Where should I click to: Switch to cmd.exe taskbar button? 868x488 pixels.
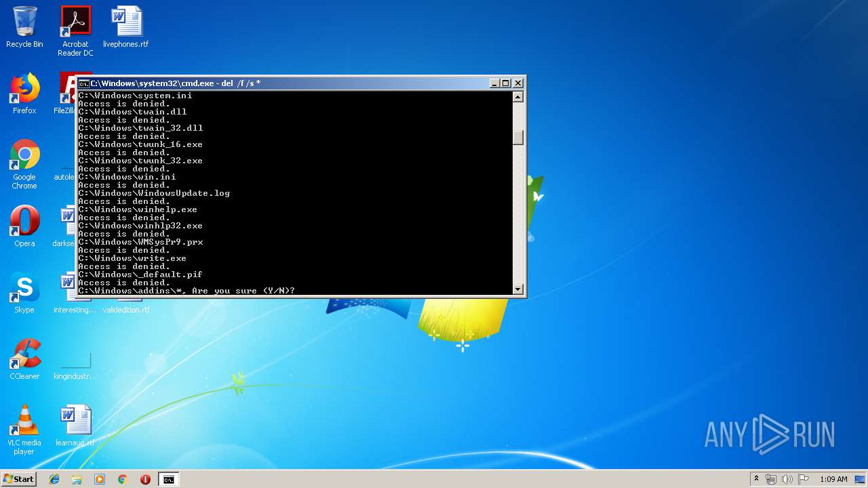tap(168, 479)
